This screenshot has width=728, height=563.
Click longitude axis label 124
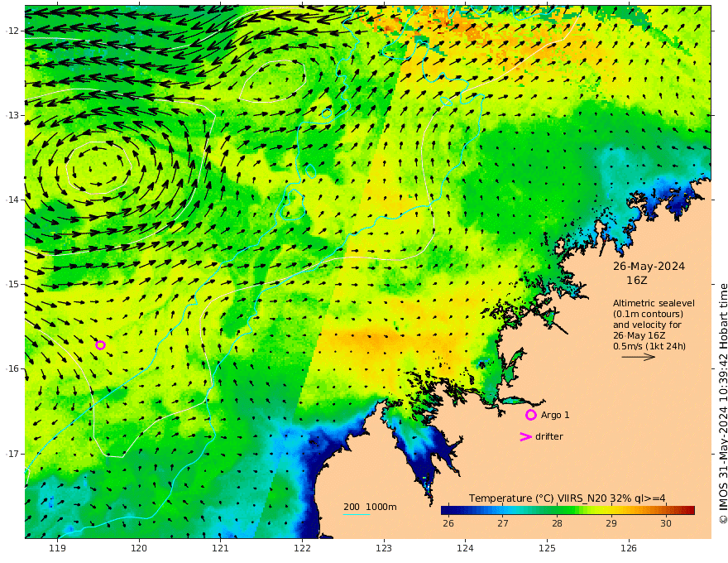465,548
